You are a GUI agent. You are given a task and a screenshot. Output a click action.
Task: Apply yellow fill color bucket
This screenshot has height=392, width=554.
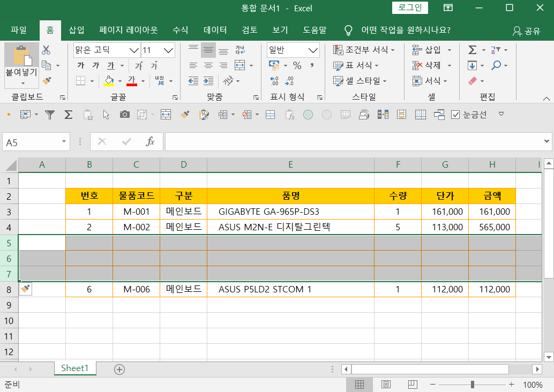point(109,80)
